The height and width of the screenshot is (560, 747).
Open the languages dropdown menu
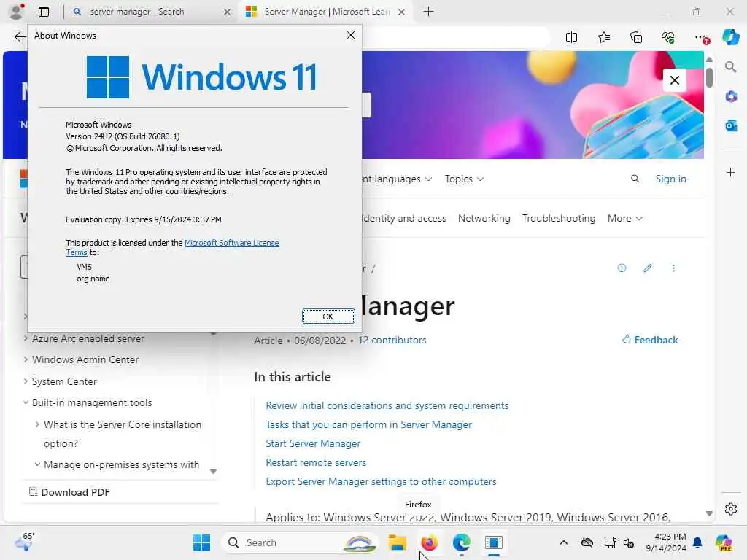(x=397, y=179)
